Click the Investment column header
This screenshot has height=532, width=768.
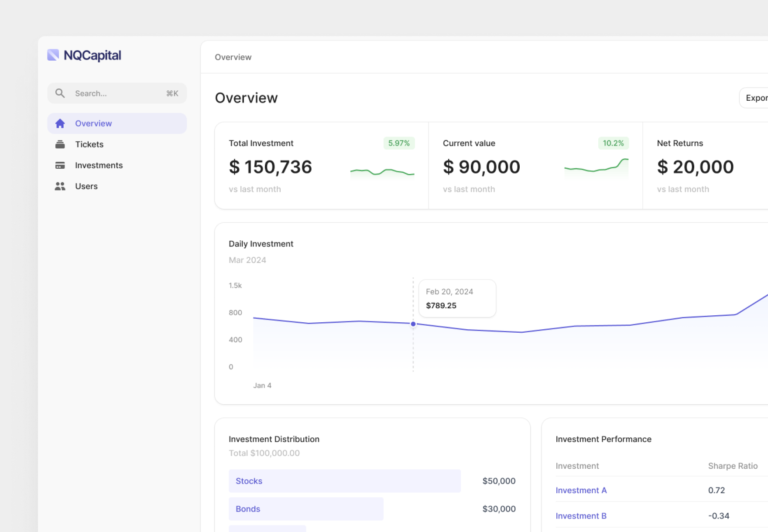577,466
